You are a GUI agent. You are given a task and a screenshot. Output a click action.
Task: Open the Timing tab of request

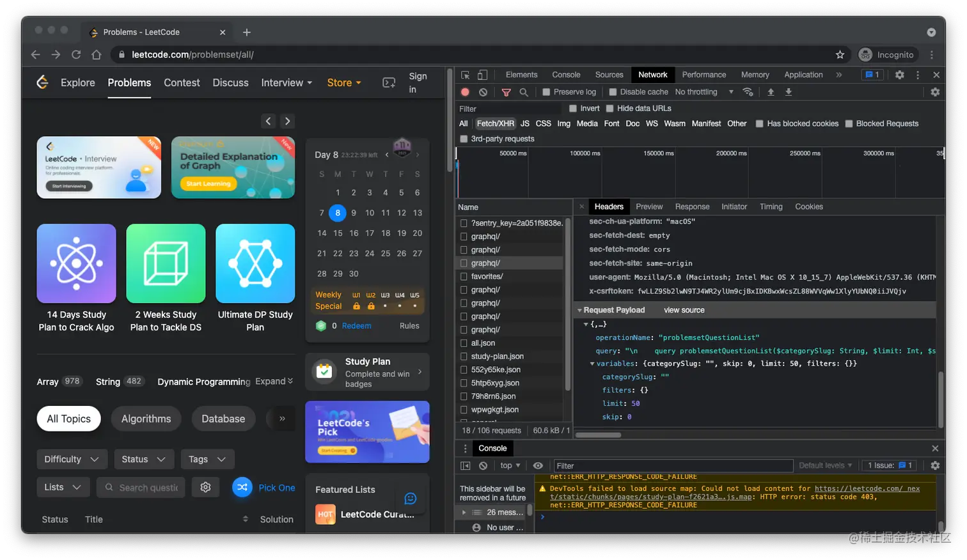771,207
